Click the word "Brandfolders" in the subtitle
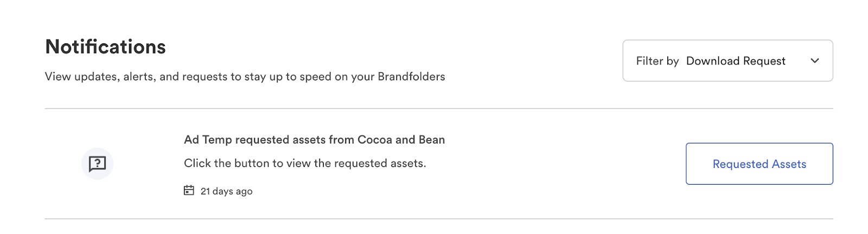The height and width of the screenshot is (234, 868). point(411,76)
